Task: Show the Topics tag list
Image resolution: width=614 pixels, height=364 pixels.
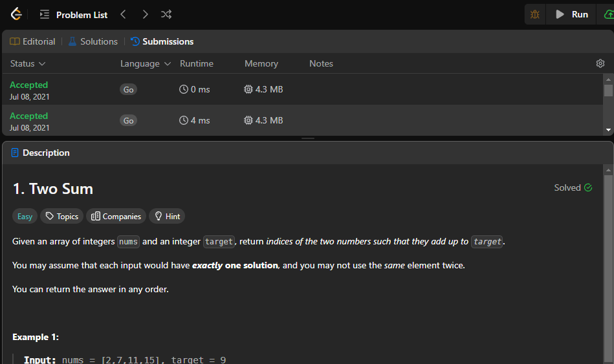Action: click(61, 217)
